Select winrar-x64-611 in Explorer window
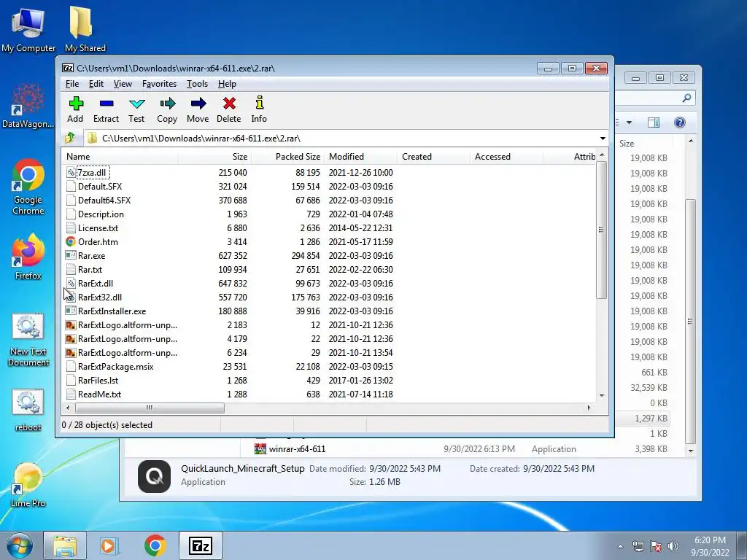747x560 pixels. pos(297,449)
